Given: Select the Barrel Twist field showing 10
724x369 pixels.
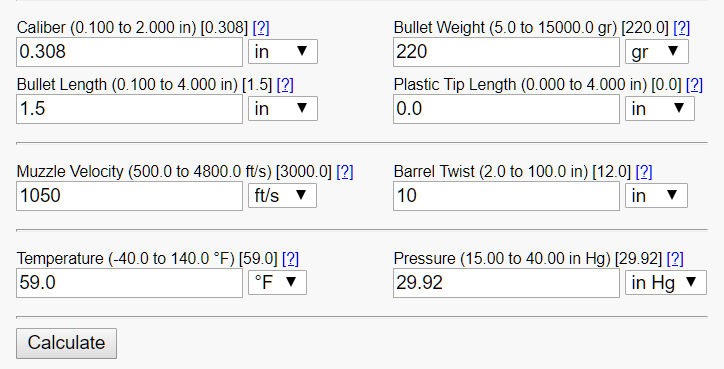Looking at the screenshot, I should (x=506, y=196).
